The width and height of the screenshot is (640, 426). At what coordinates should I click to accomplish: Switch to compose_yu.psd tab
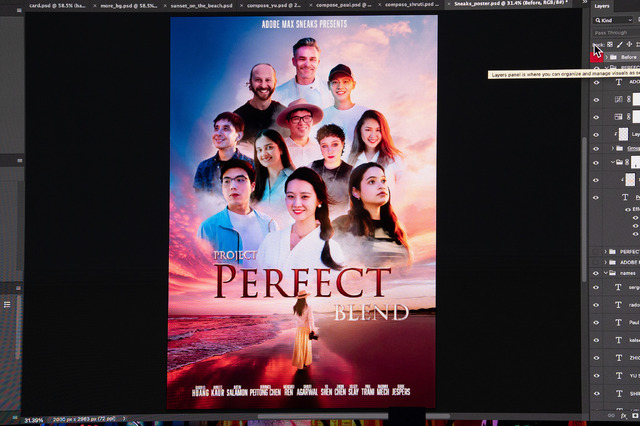[x=274, y=5]
